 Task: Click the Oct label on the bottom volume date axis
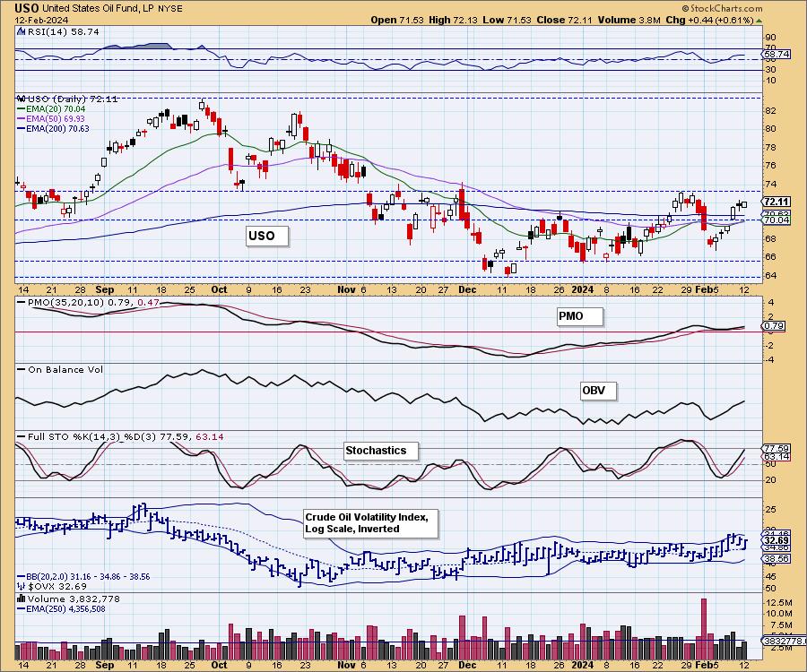tap(220, 665)
